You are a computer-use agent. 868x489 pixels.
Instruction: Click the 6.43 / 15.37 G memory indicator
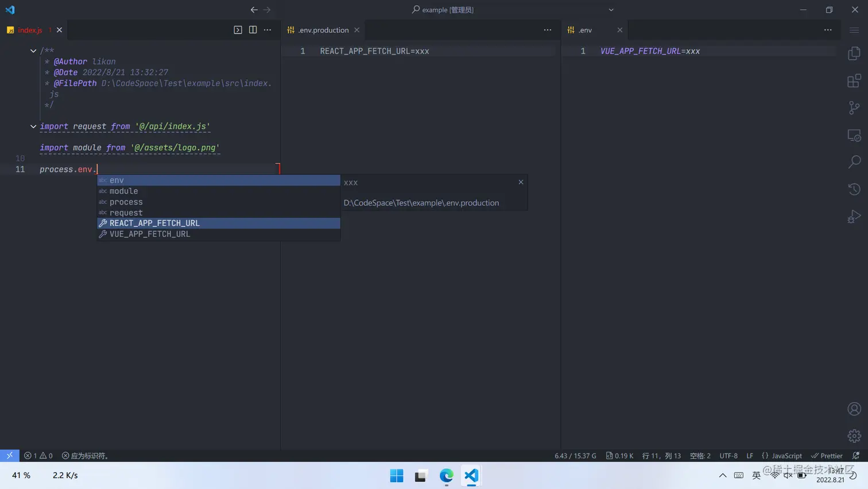click(575, 456)
